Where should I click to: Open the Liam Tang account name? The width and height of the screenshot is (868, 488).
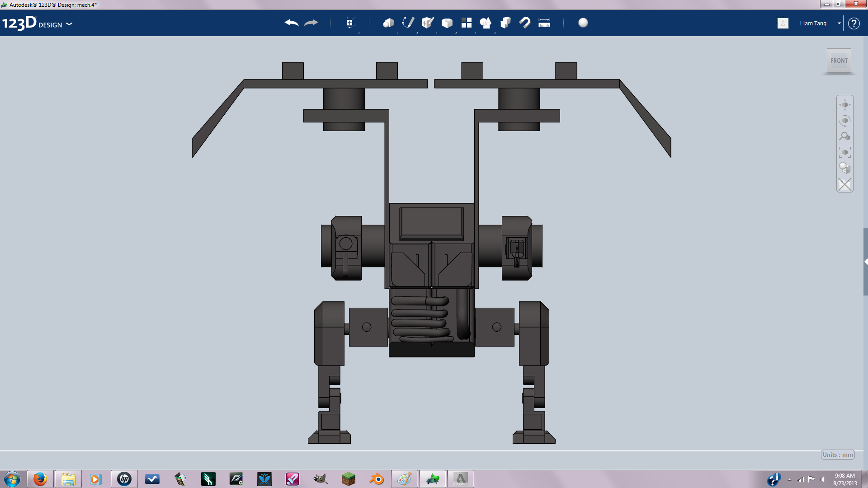[x=813, y=23]
